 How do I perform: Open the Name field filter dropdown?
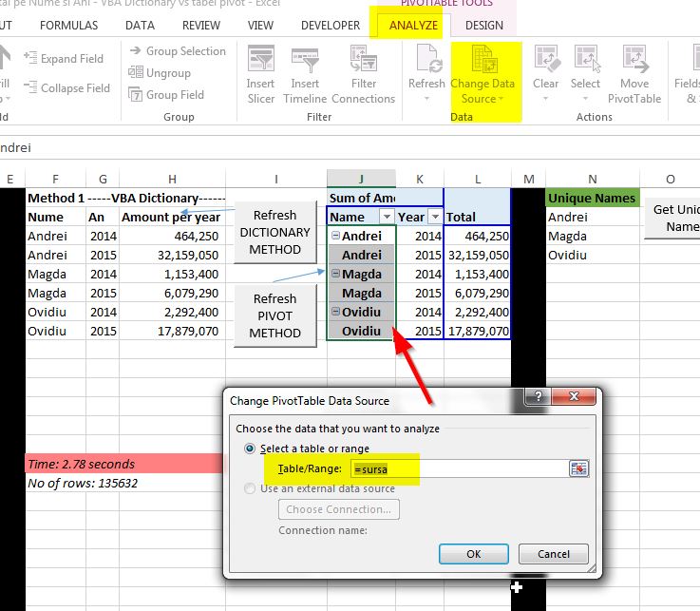[387, 217]
